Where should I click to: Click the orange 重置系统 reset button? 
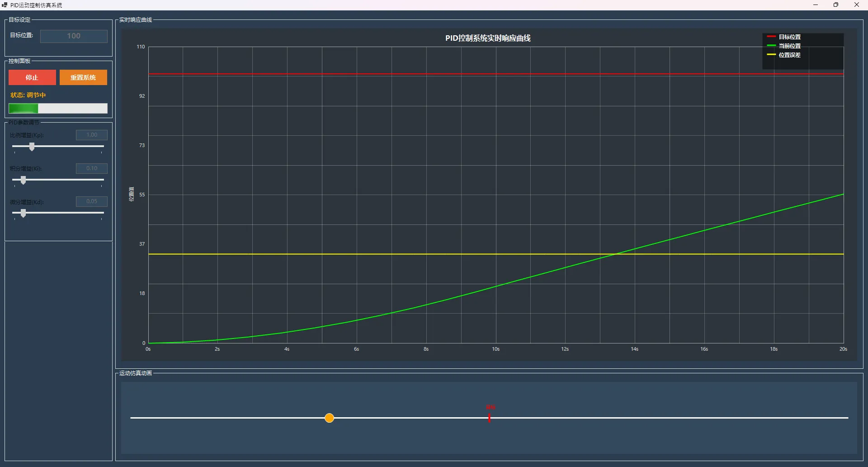(x=83, y=77)
